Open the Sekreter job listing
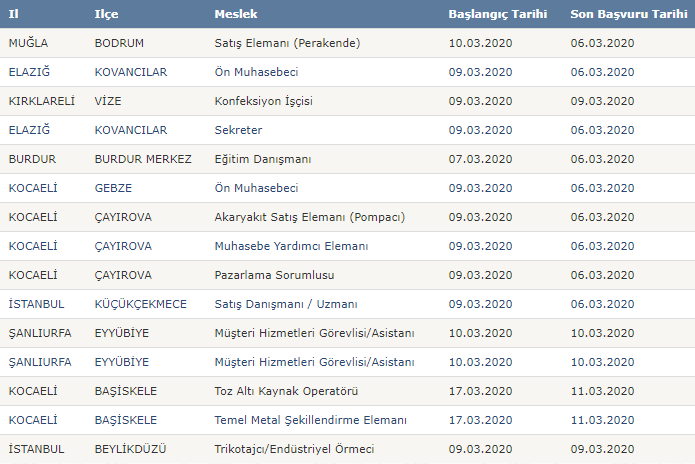This screenshot has height=464, width=695. 238,130
